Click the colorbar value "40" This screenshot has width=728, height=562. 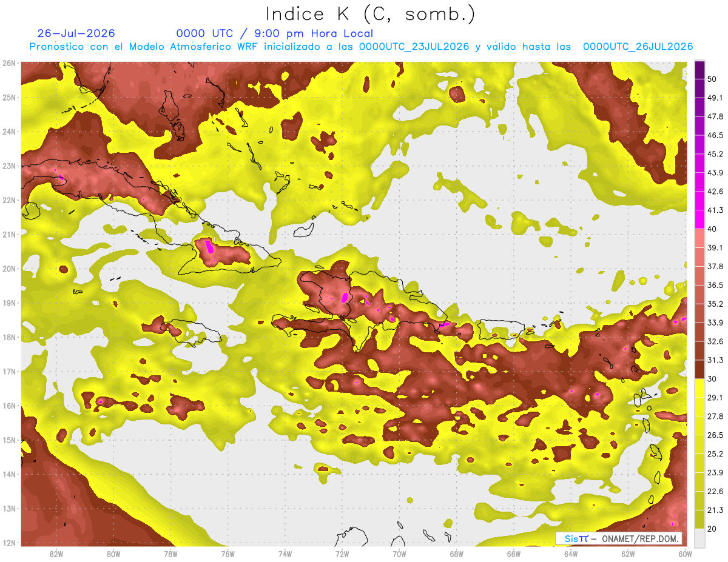(712, 229)
